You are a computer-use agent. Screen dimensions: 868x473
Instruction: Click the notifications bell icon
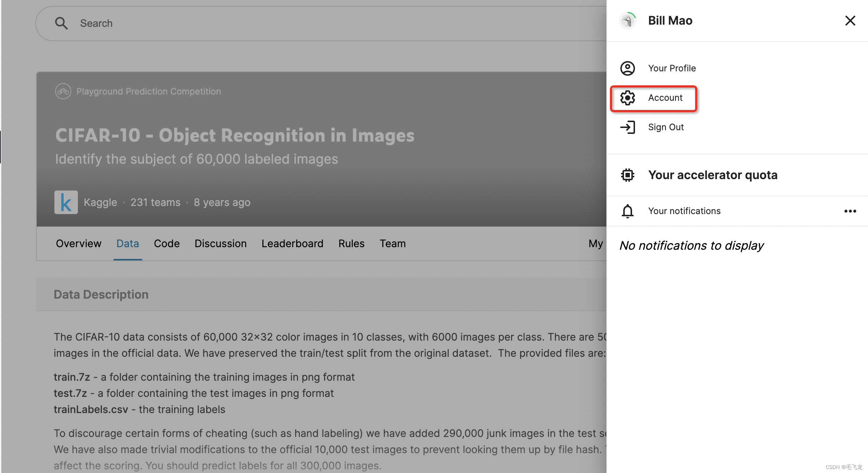pyautogui.click(x=628, y=211)
